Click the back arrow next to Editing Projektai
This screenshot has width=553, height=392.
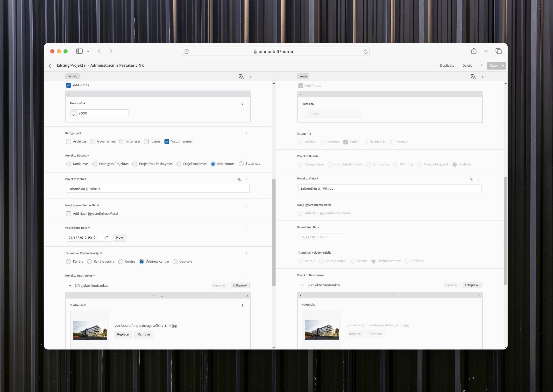(x=50, y=65)
